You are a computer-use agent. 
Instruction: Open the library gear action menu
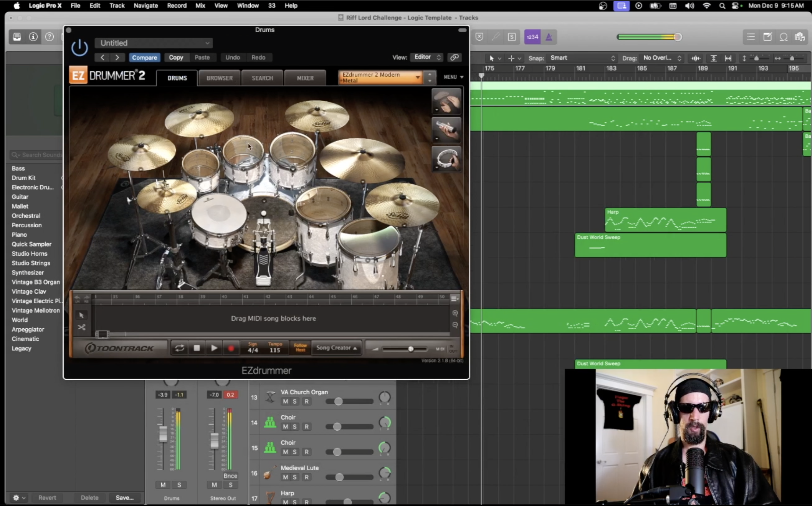pos(19,497)
